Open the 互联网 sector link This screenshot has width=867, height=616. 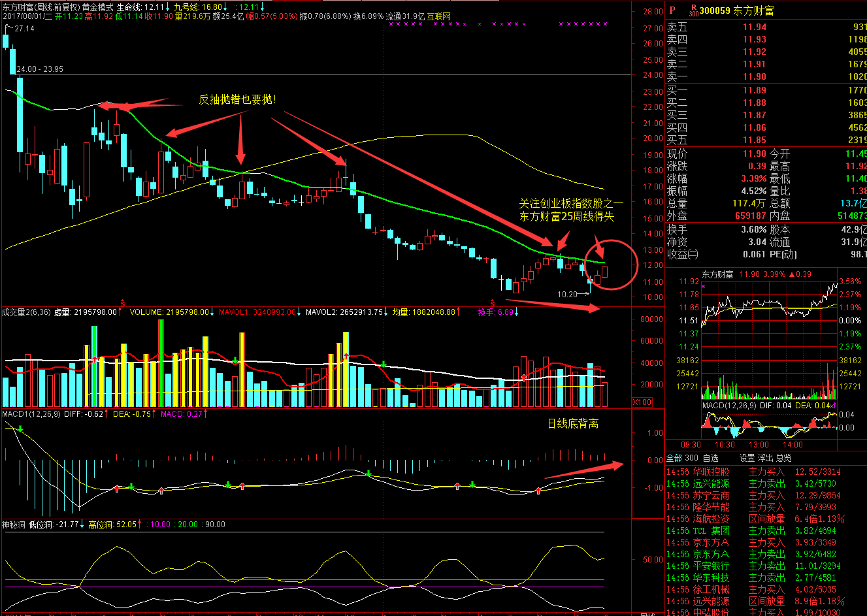(438, 16)
